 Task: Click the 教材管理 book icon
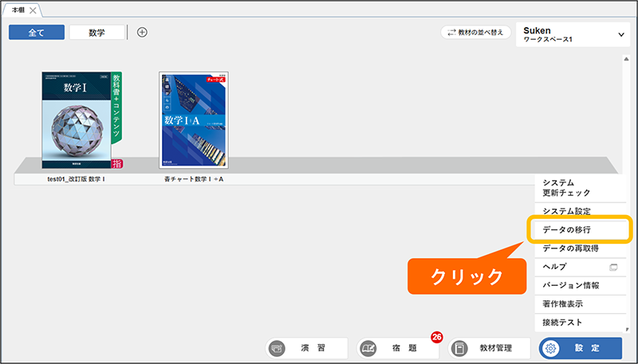click(459, 349)
